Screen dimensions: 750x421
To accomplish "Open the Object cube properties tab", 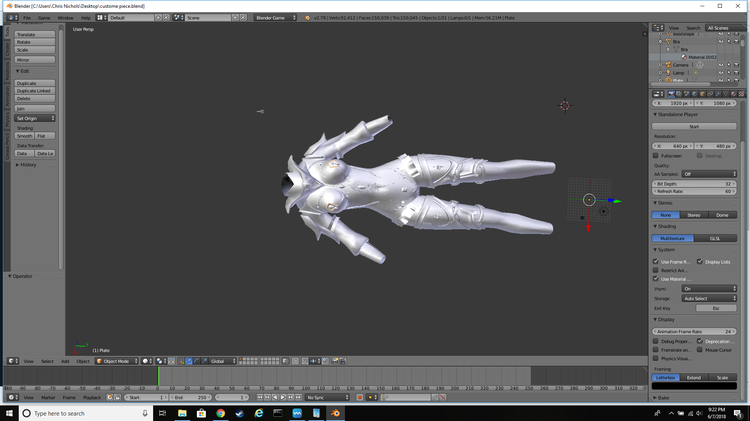I will [702, 94].
